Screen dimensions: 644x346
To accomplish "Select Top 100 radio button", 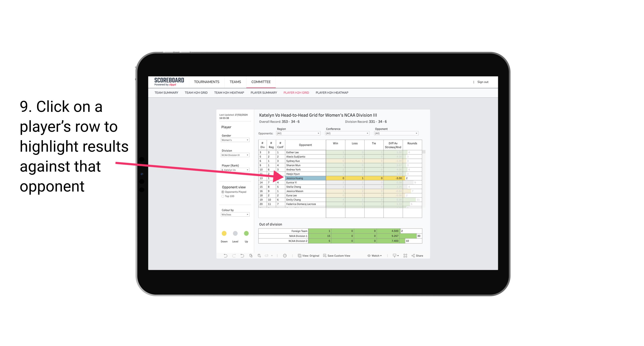I will coord(223,196).
